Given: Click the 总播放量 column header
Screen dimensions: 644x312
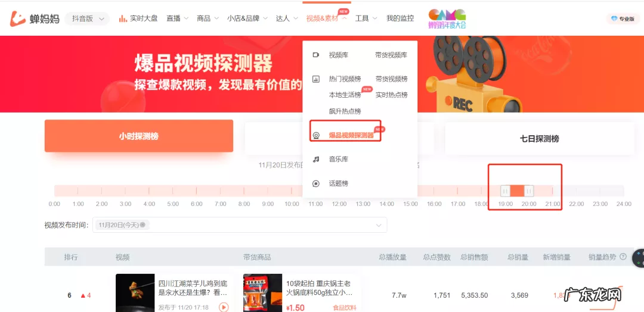Looking at the screenshot, I should pos(392,257).
